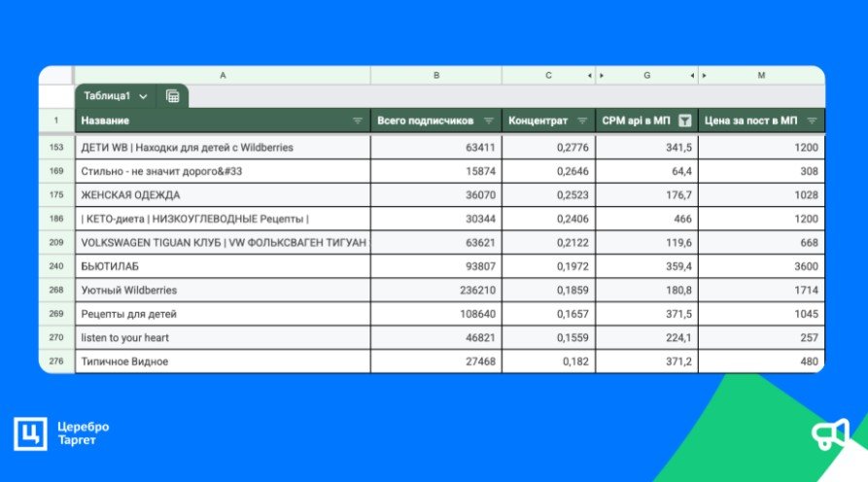Open the filter for Всего подписчиков column
This screenshot has height=482, width=868.
(x=488, y=120)
